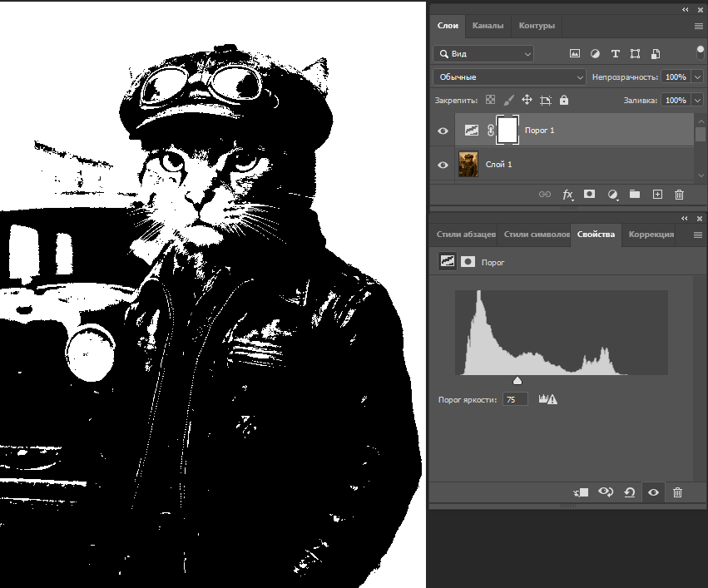This screenshot has width=708, height=588.
Task: Switch to Каналы tab
Action: [488, 26]
